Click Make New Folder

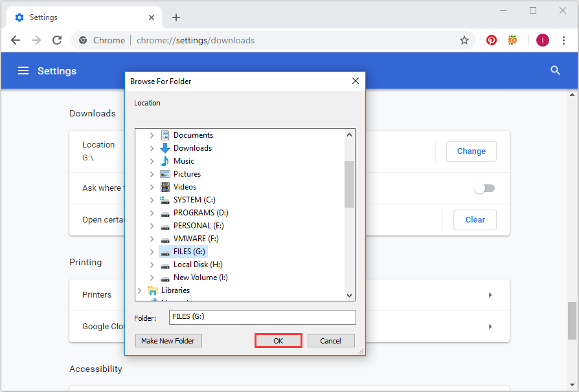pos(168,341)
